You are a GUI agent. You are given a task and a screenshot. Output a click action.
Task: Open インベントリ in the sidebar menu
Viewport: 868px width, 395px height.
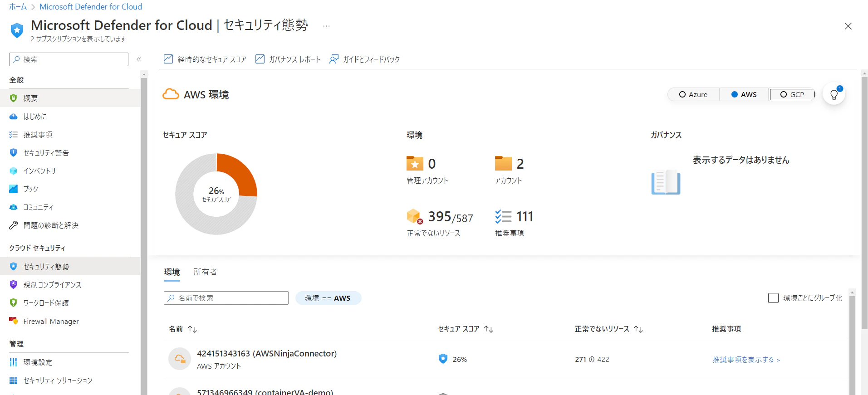pyautogui.click(x=70, y=171)
